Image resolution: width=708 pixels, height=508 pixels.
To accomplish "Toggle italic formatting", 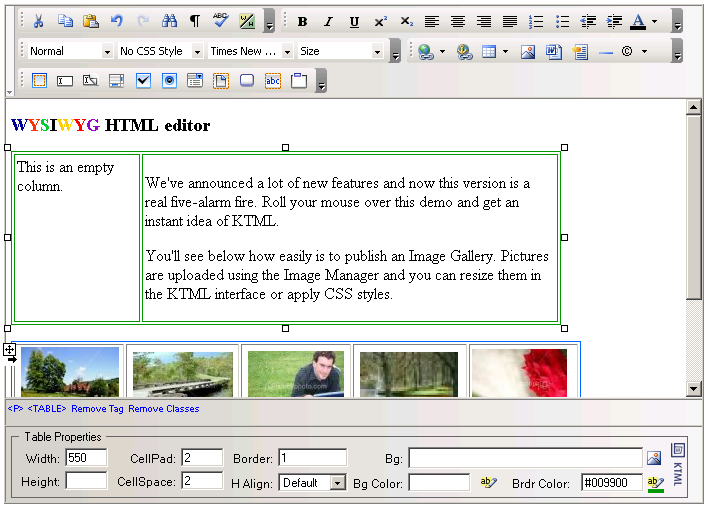I will pyautogui.click(x=328, y=22).
